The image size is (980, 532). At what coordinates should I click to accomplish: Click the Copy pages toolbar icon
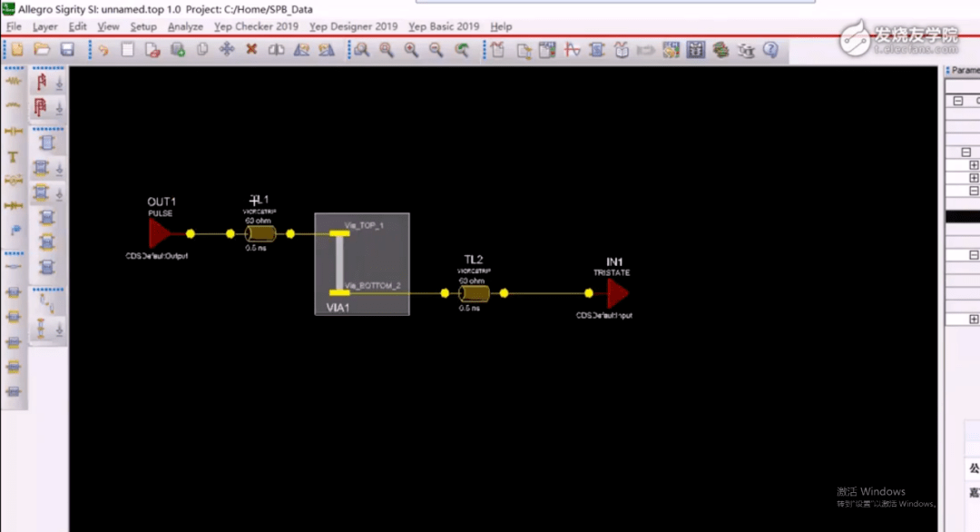tap(202, 49)
